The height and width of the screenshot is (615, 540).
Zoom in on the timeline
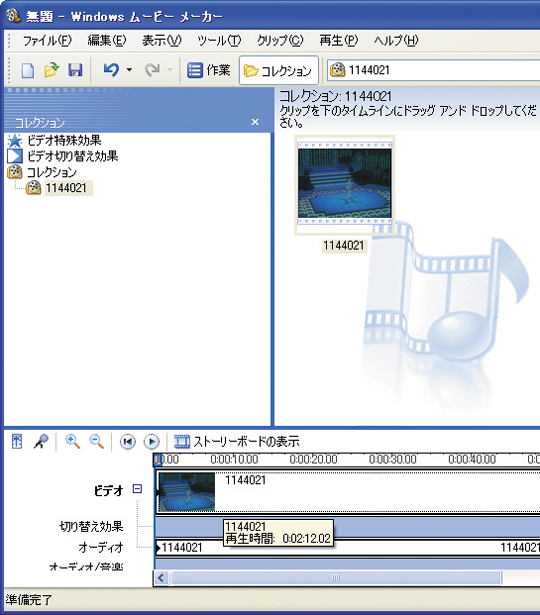(x=73, y=442)
